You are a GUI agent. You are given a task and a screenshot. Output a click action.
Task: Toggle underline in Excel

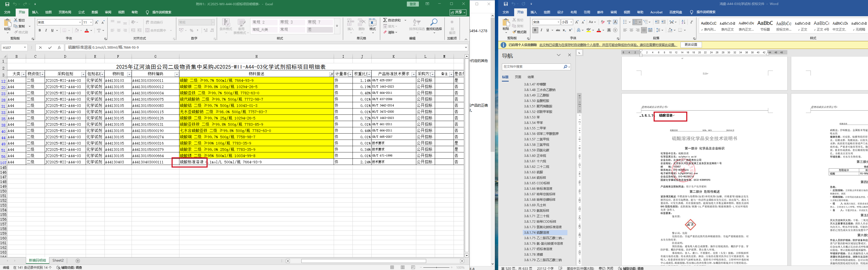52,30
